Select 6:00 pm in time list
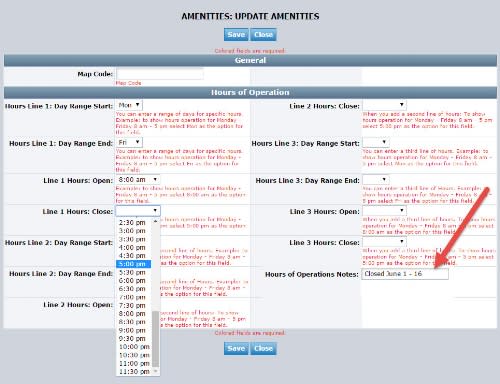The image size is (500, 384). (134, 281)
